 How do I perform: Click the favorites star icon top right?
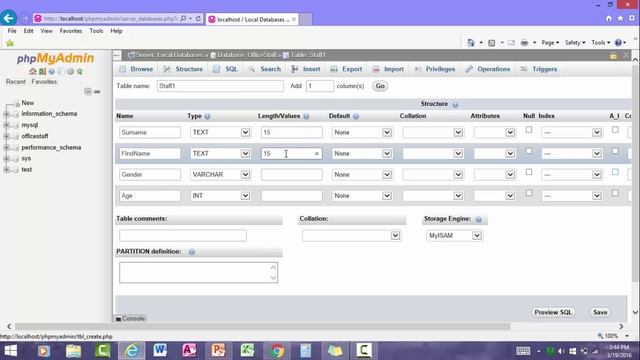coord(620,18)
